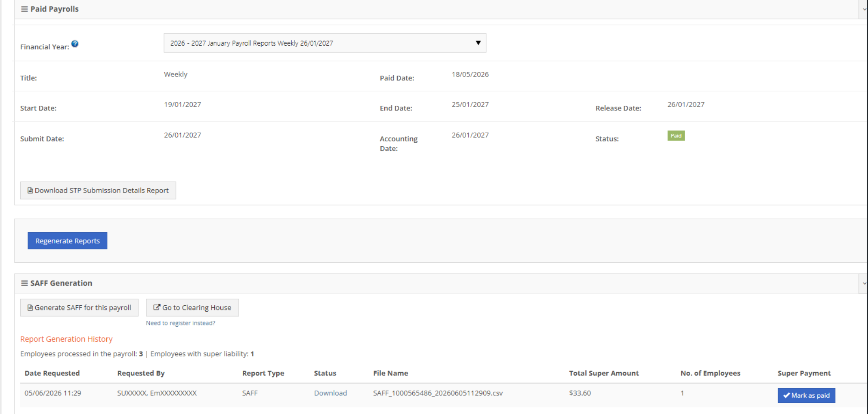The width and height of the screenshot is (868, 414).
Task: Click the Regenerate Reports button
Action: coord(68,241)
